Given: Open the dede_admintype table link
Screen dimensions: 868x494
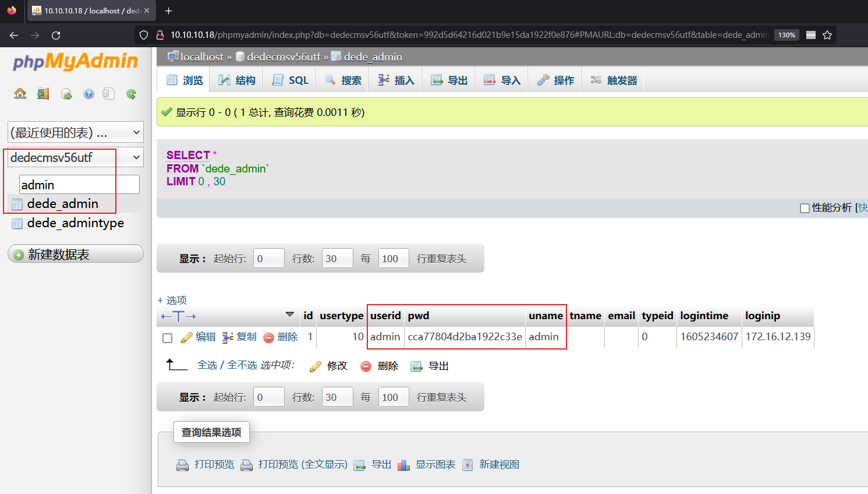Looking at the screenshot, I should pos(76,223).
